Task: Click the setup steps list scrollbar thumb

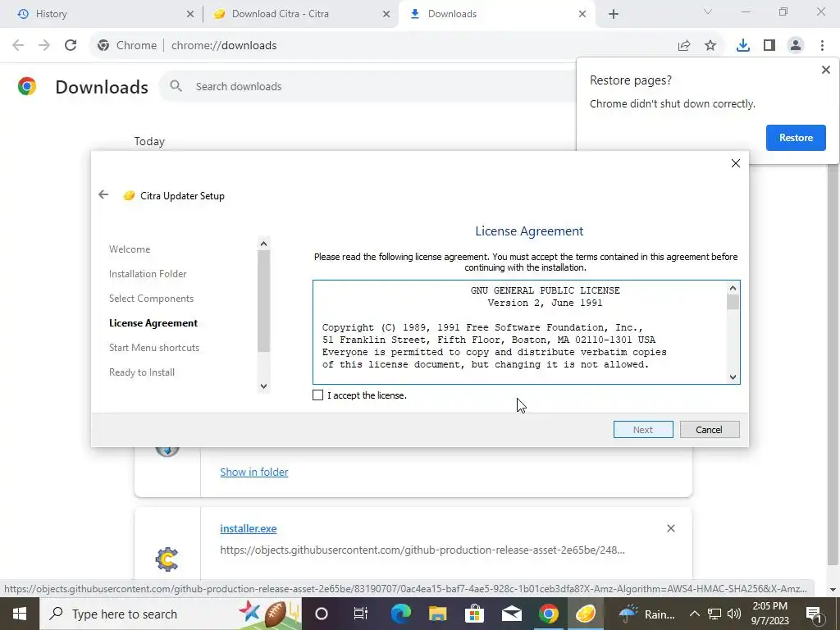Action: coord(263,301)
